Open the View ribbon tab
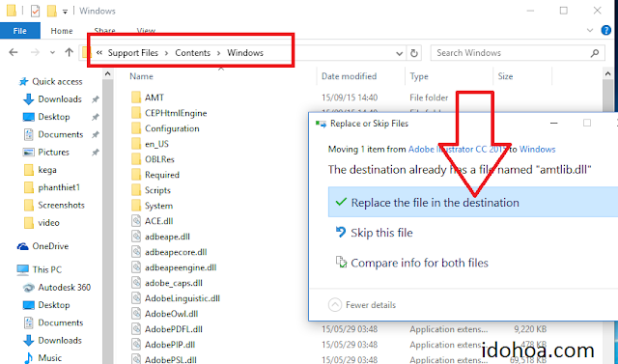 point(146,31)
